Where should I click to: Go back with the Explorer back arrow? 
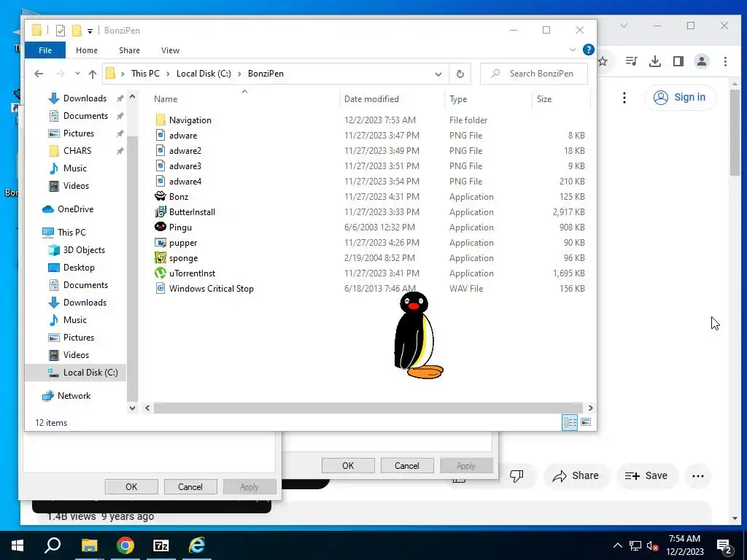point(39,74)
